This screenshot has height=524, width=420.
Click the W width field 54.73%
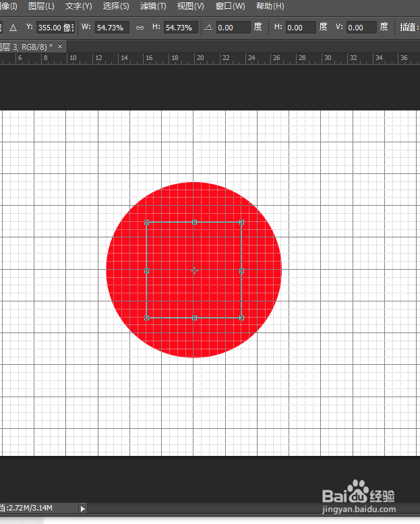(x=112, y=28)
